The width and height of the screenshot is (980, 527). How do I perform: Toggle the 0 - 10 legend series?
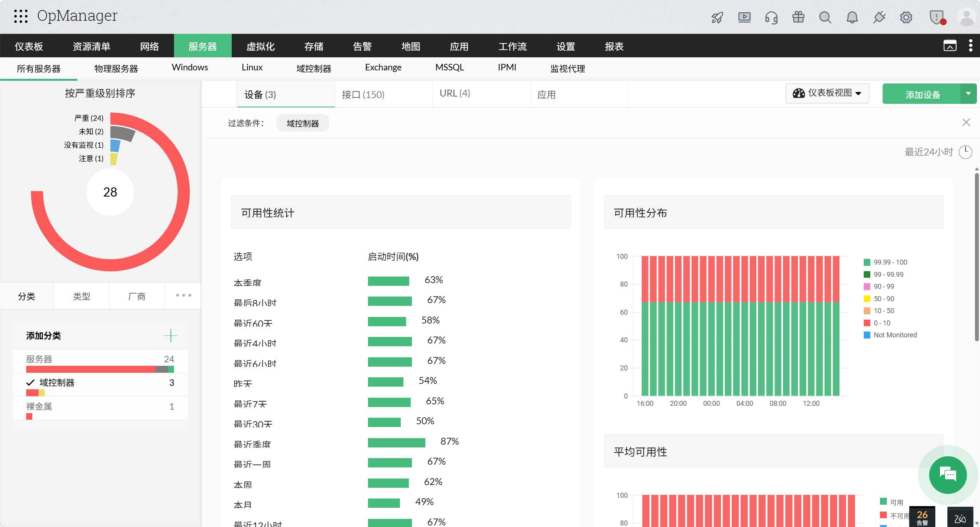[x=877, y=323]
